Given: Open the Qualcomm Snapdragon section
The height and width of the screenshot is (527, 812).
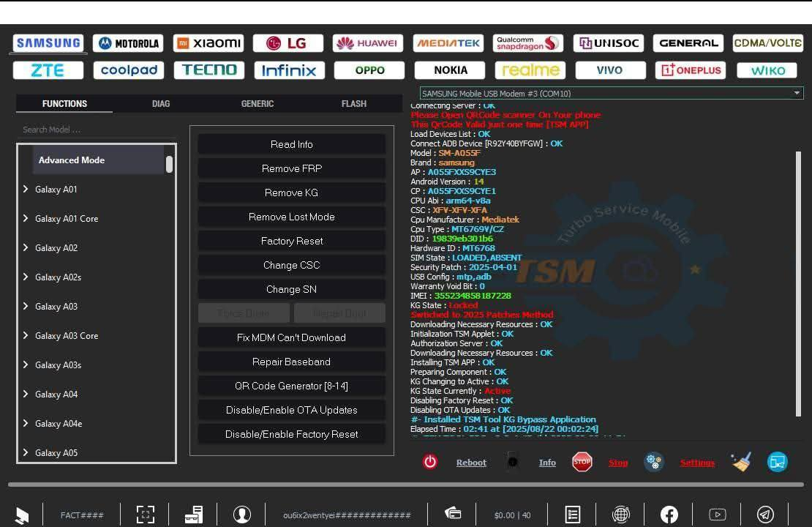Looking at the screenshot, I should pos(529,43).
